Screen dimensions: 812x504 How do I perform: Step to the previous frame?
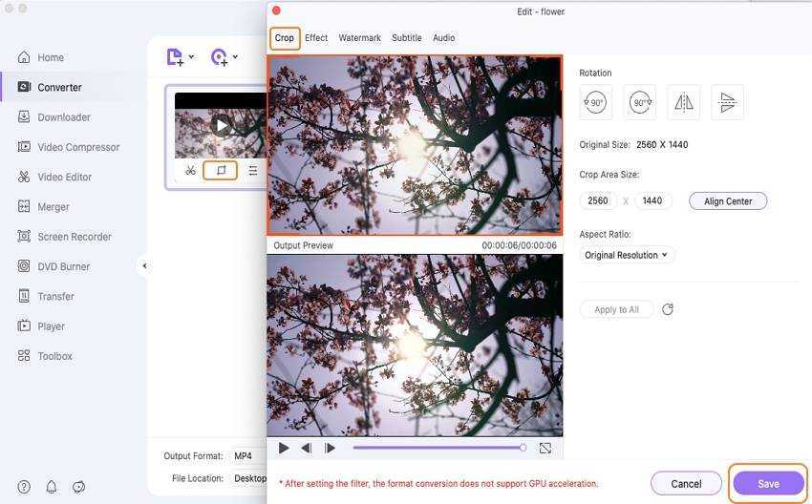click(x=306, y=448)
